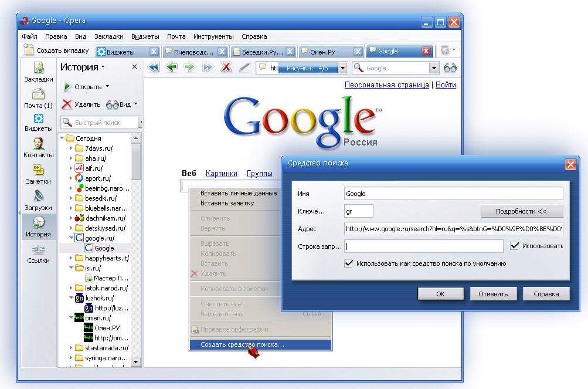Click the fast forward navigation icon
The height and width of the screenshot is (389, 588).
coord(208,67)
